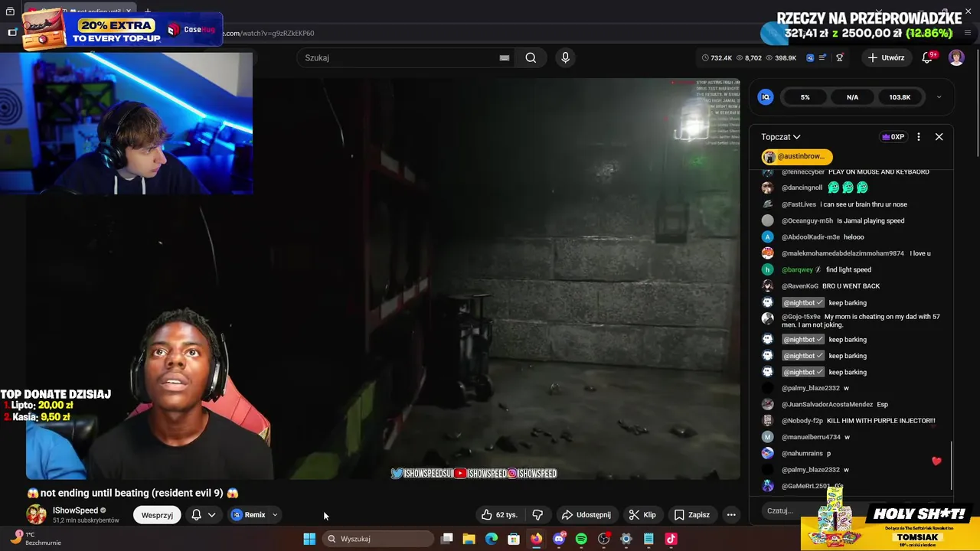Dislike the video with thumbs down
The height and width of the screenshot is (551, 980).
[x=537, y=515]
